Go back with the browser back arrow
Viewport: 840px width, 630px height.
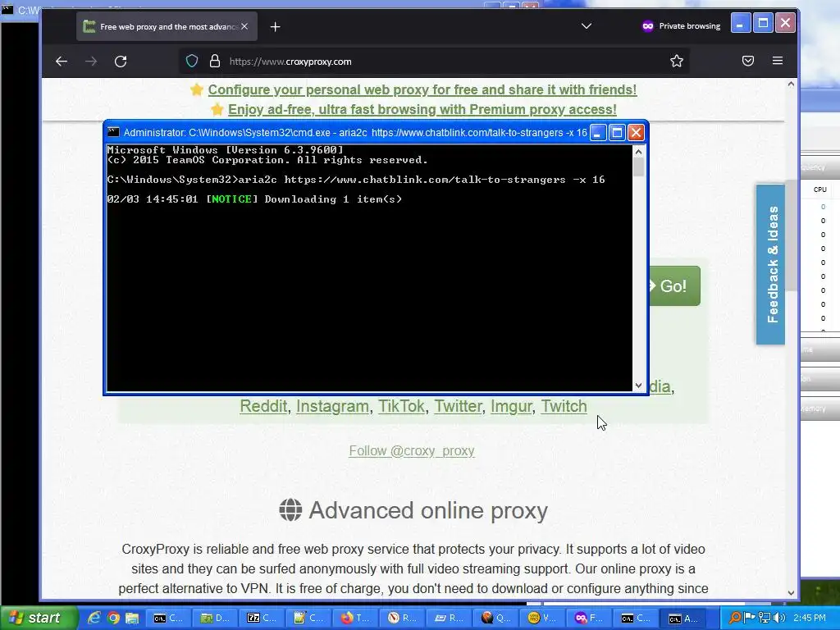pos(62,61)
